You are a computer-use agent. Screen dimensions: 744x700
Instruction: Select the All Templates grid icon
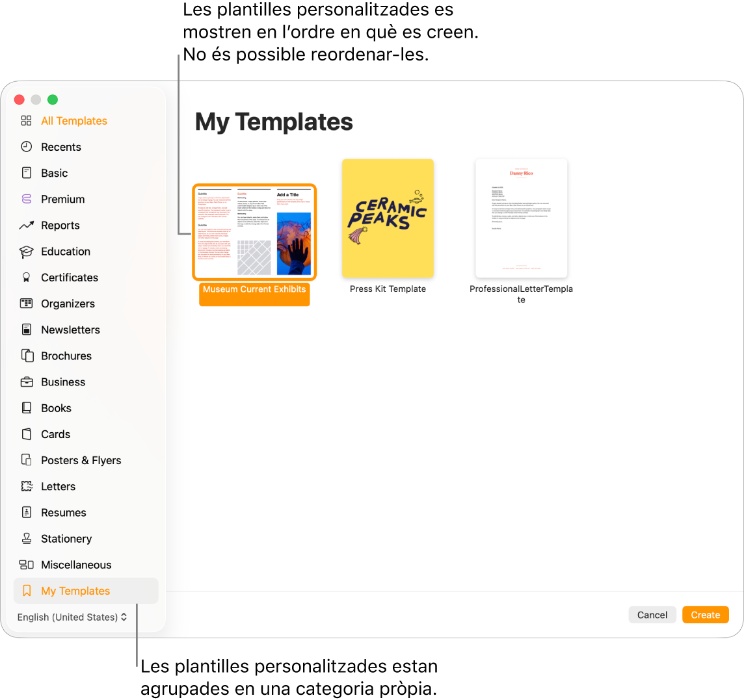27,120
